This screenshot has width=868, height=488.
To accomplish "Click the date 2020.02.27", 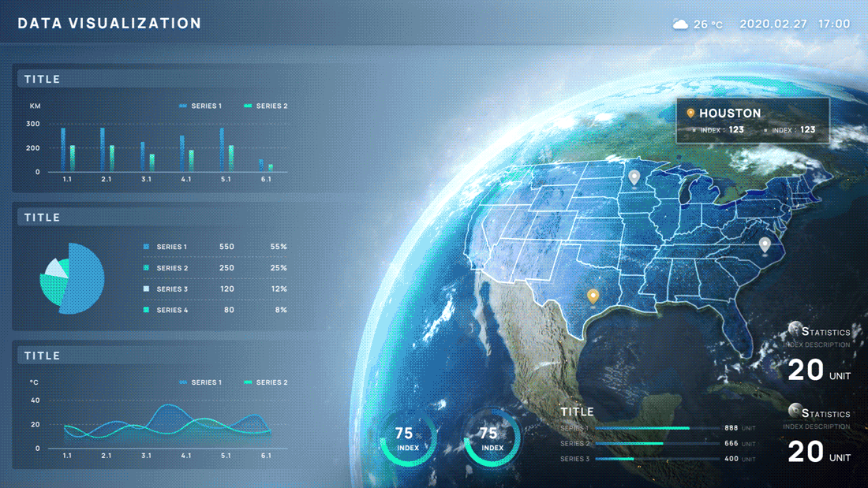I will [x=773, y=24].
